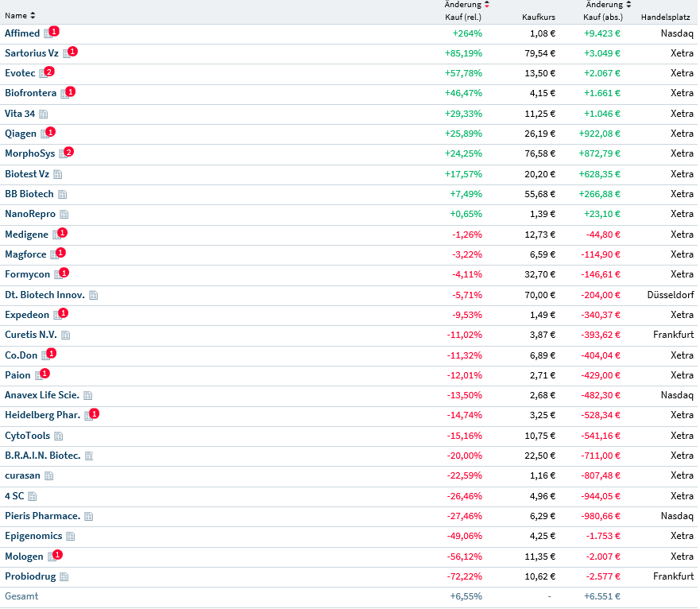Click the news icon beside Probiodrug
The height and width of the screenshot is (609, 700).
(64, 576)
